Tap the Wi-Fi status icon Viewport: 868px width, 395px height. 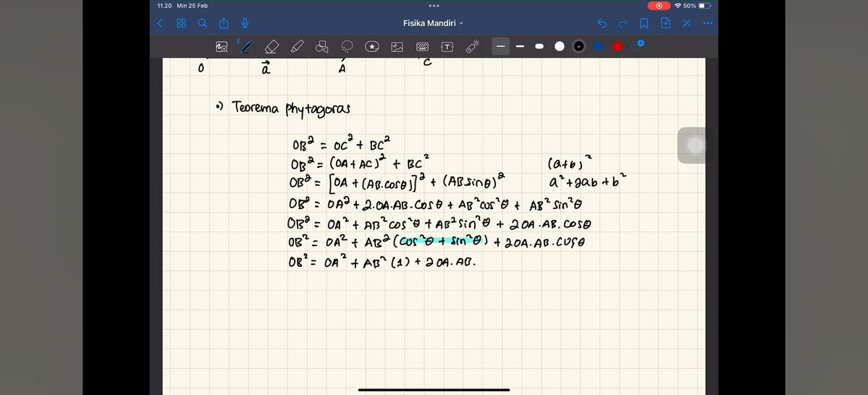678,6
